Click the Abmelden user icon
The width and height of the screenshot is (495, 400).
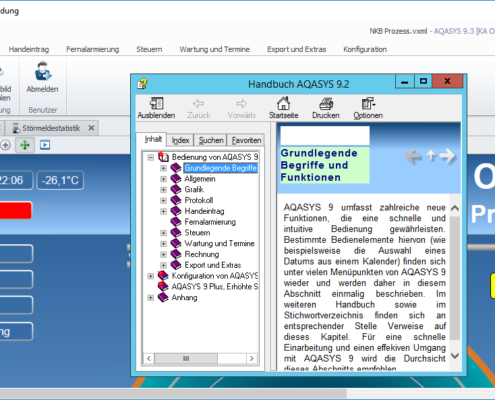[x=43, y=71]
